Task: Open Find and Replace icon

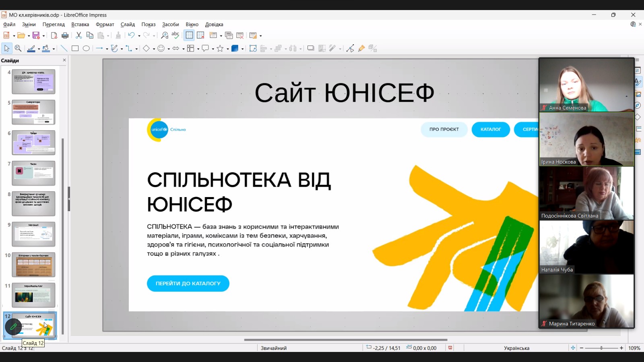Action: [165, 35]
